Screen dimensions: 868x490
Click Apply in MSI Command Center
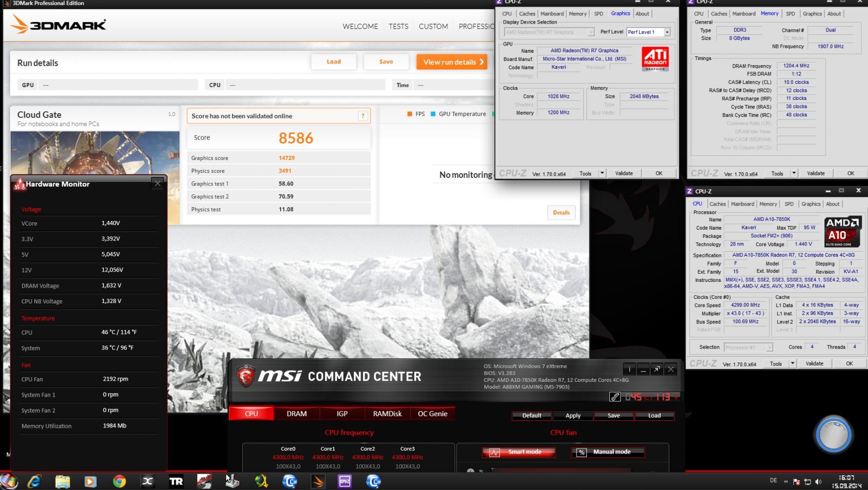tap(573, 416)
